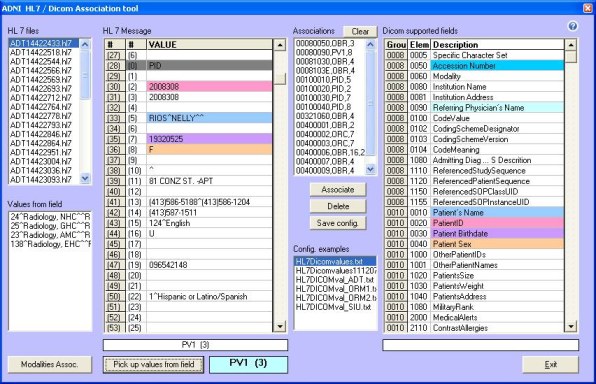The width and height of the screenshot is (596, 384).
Task: Select HL7DICOMval_SIU.txt config example
Action: pyautogui.click(x=333, y=307)
